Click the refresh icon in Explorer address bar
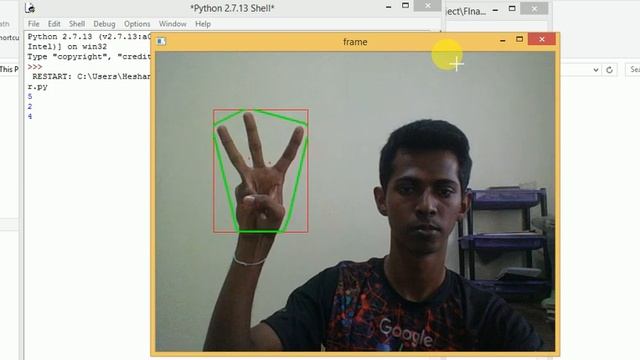The height and width of the screenshot is (360, 640). tap(609, 70)
